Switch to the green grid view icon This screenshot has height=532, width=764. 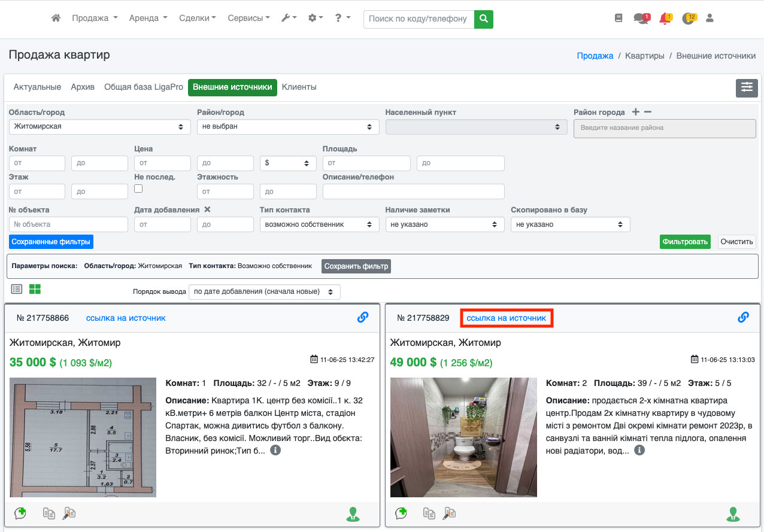[35, 289]
